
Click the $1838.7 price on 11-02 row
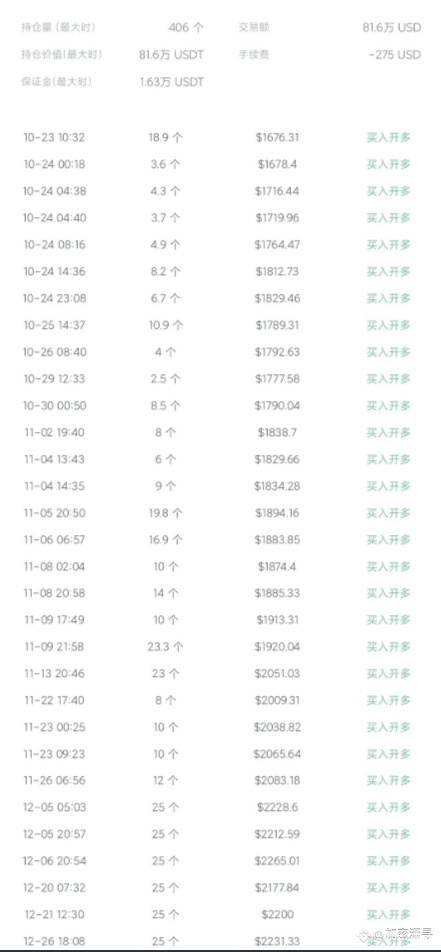277,433
